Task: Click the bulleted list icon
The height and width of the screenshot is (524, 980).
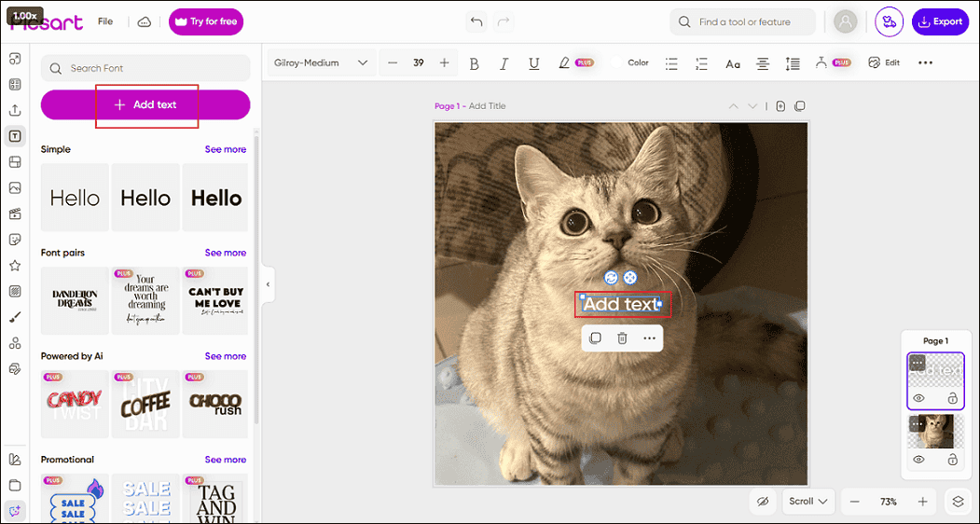Action: pos(671,63)
